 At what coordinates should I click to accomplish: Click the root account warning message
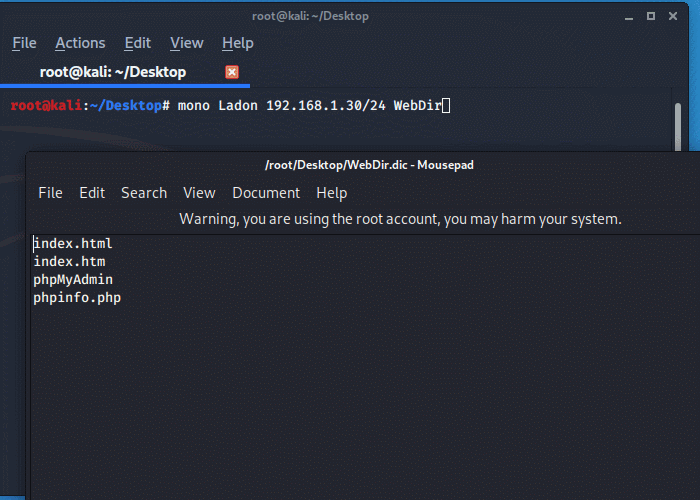coord(400,219)
